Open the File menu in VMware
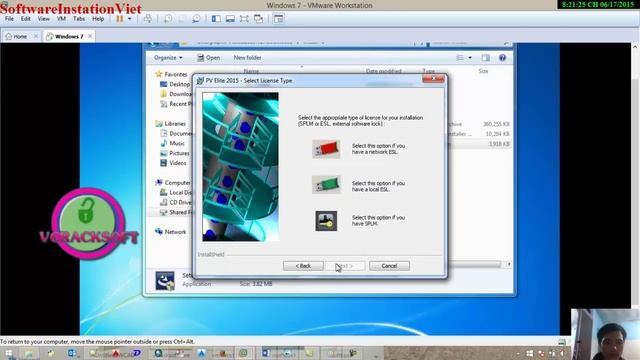Screen dimensions: 640x360 coord(9,19)
